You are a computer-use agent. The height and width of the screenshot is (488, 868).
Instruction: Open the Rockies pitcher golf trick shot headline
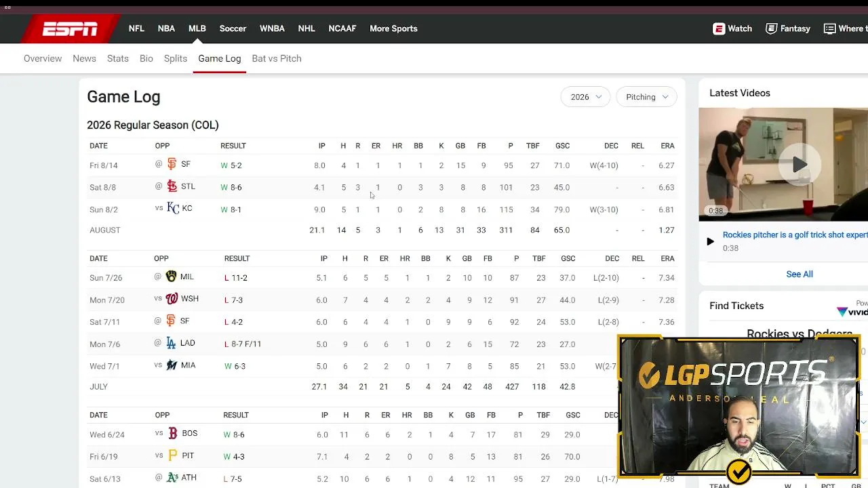pos(795,235)
